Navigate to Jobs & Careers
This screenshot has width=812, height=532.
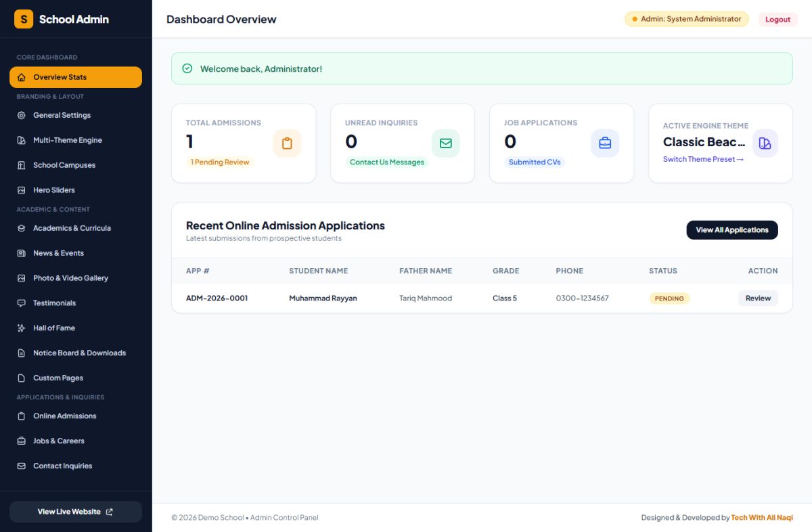(x=76, y=441)
